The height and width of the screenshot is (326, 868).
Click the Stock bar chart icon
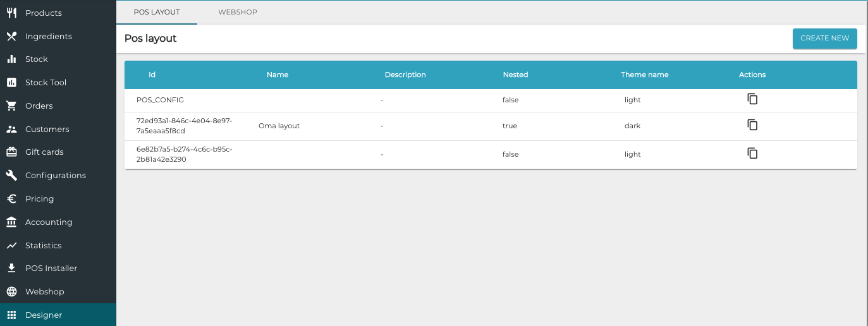click(11, 59)
